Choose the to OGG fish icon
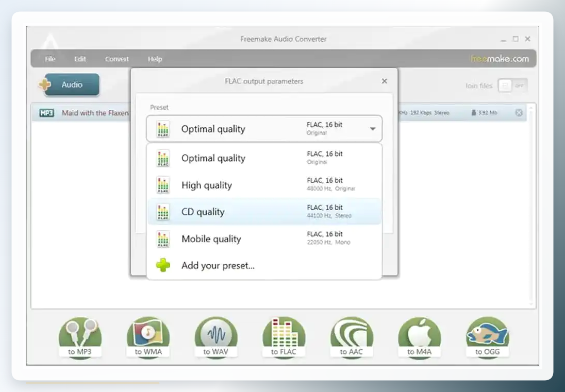 click(487, 337)
